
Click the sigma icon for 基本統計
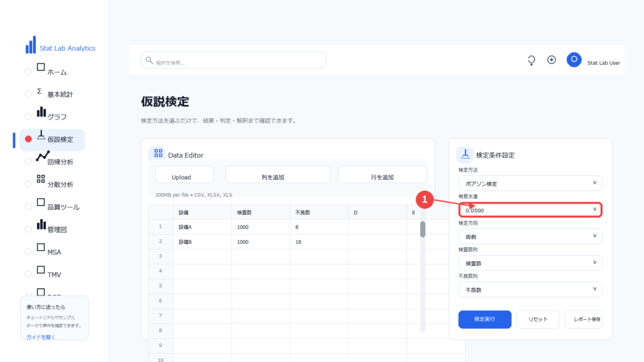click(x=40, y=90)
